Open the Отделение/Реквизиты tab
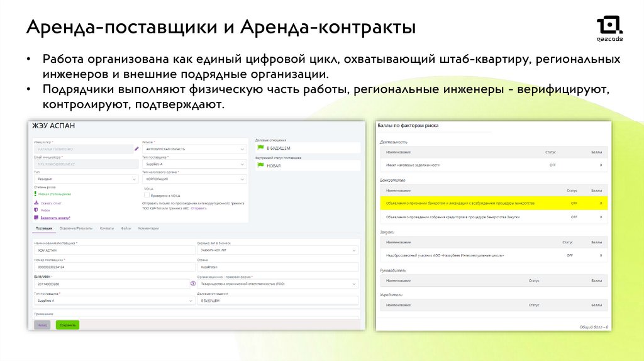The width and height of the screenshot is (644, 361). pyautogui.click(x=76, y=228)
